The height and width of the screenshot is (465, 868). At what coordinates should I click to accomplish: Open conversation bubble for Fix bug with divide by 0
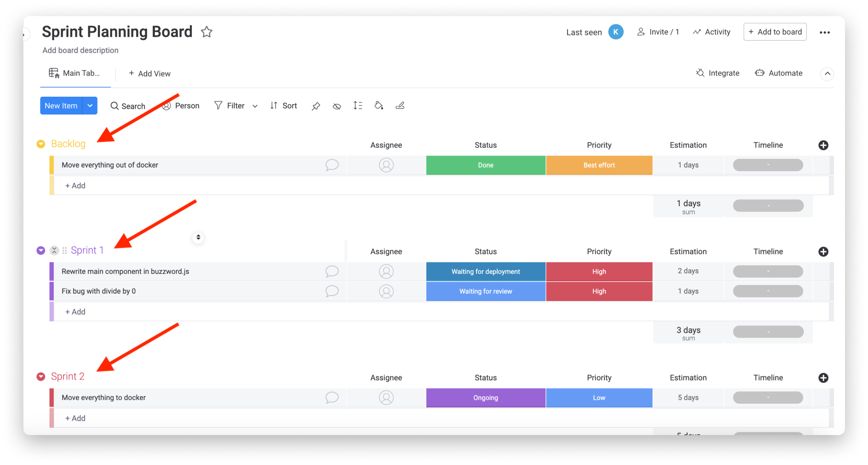pos(332,291)
